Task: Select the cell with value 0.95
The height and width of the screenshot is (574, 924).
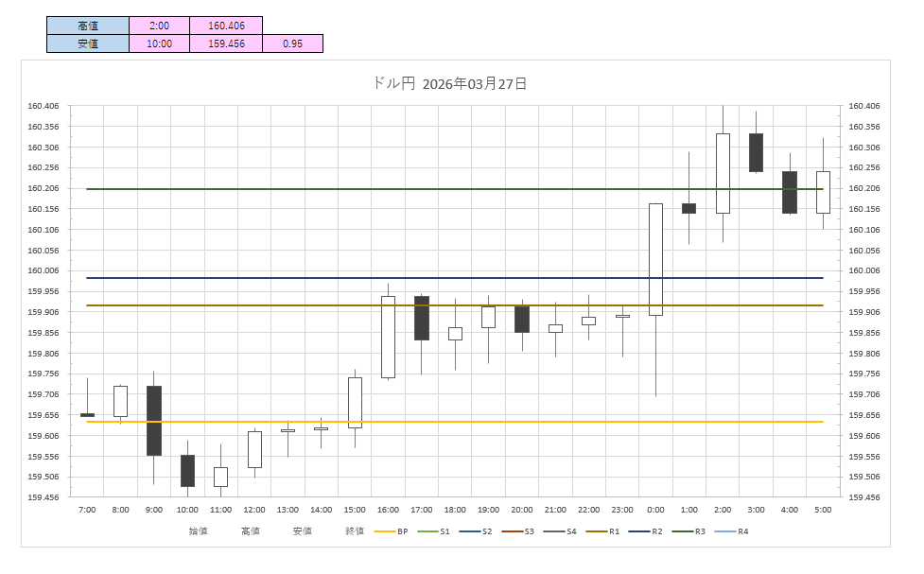Action: click(292, 43)
